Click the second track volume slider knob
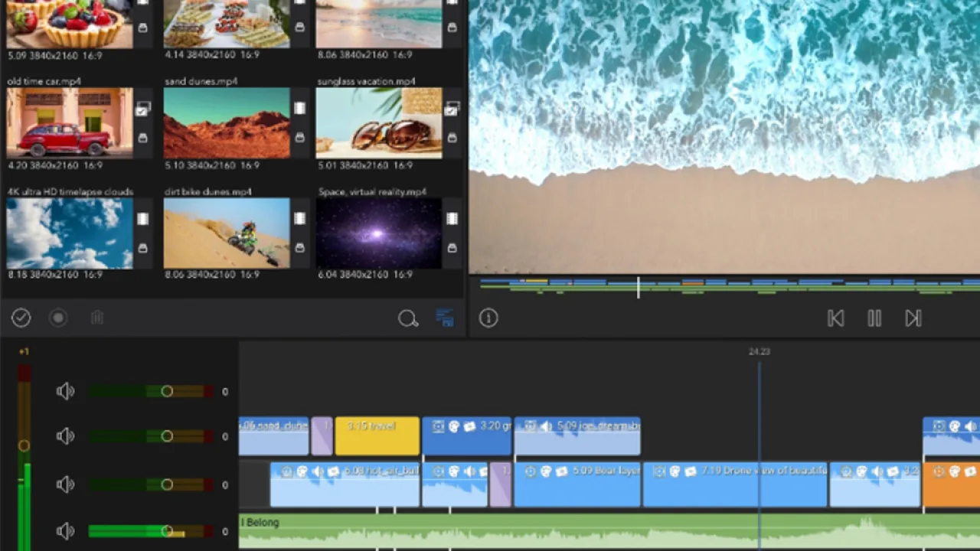This screenshot has height=551, width=980. (167, 436)
